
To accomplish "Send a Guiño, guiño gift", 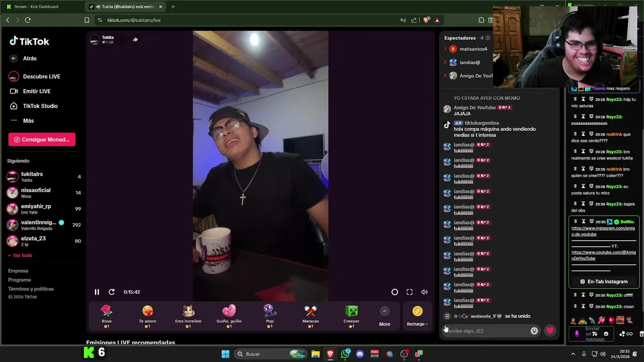I will pyautogui.click(x=229, y=316).
